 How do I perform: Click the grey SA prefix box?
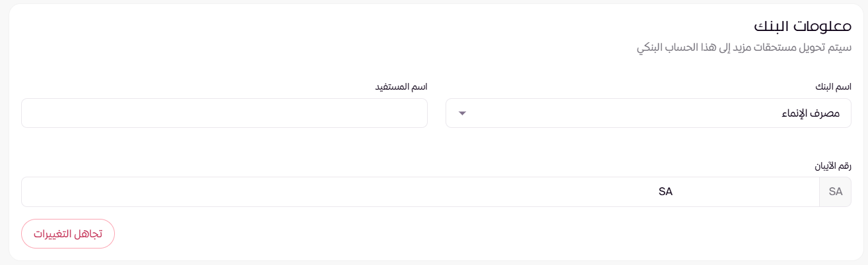(x=836, y=192)
